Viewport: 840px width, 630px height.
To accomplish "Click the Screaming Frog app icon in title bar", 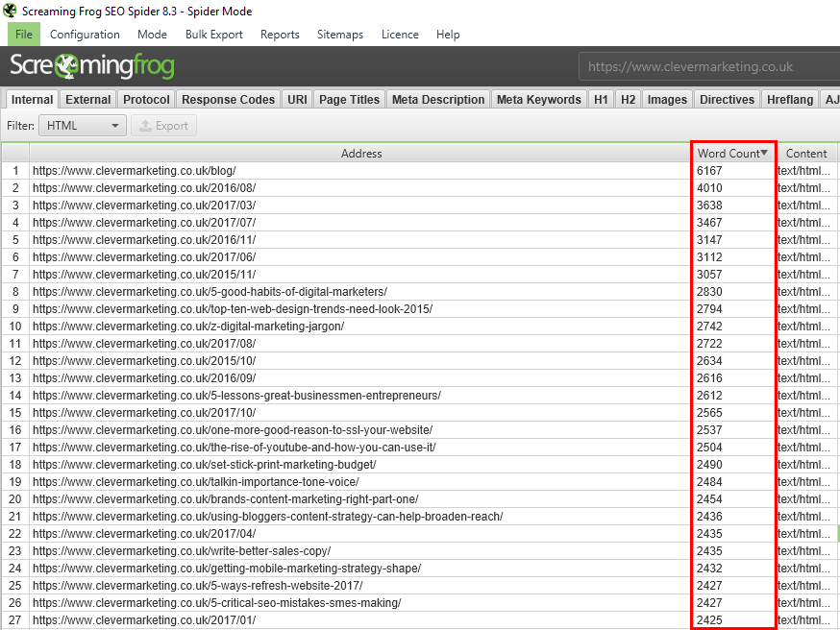I will tap(9, 11).
